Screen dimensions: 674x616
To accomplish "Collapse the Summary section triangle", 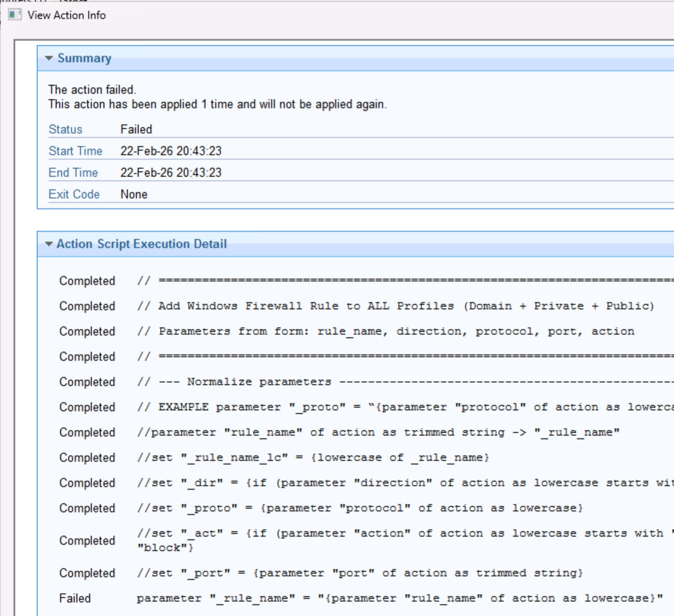I will [49, 58].
